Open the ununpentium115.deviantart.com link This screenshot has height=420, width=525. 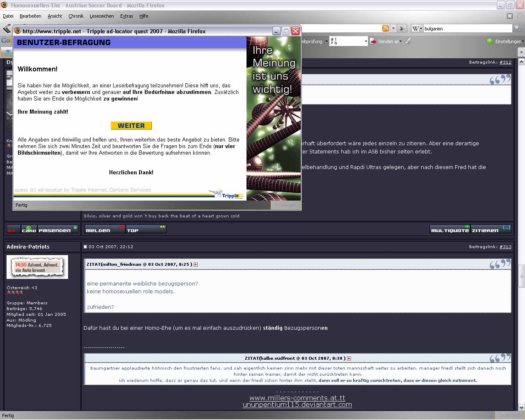point(297,405)
